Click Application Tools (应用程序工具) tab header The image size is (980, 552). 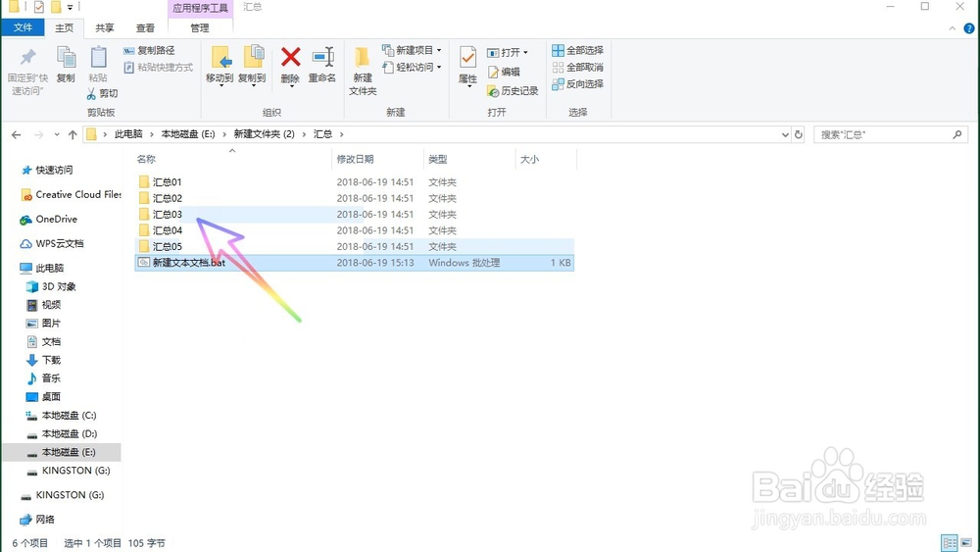pos(200,8)
